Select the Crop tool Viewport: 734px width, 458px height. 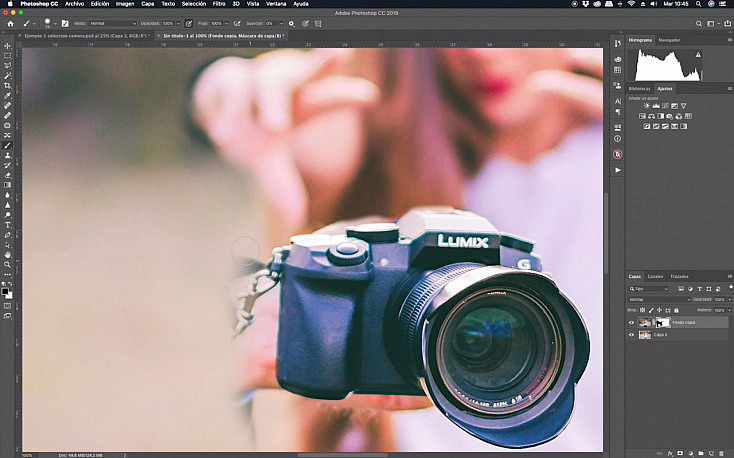pyautogui.click(x=7, y=86)
